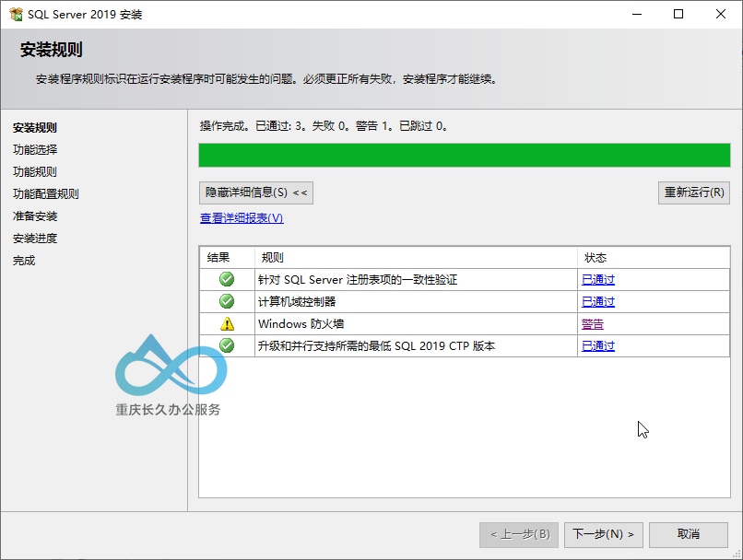Select 准备安装 step in sidebar
The width and height of the screenshot is (743, 560).
tap(35, 216)
